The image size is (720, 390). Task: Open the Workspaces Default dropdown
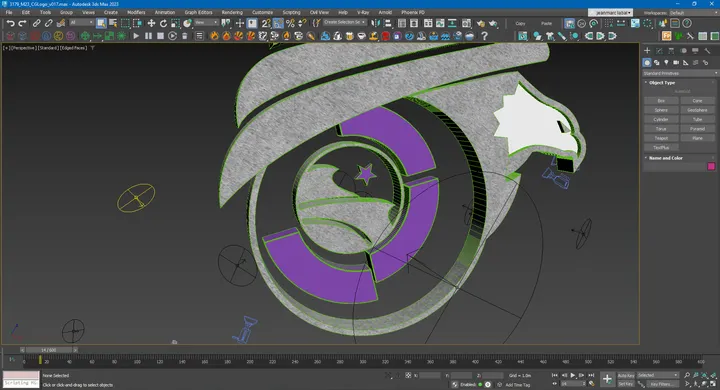[x=693, y=13]
